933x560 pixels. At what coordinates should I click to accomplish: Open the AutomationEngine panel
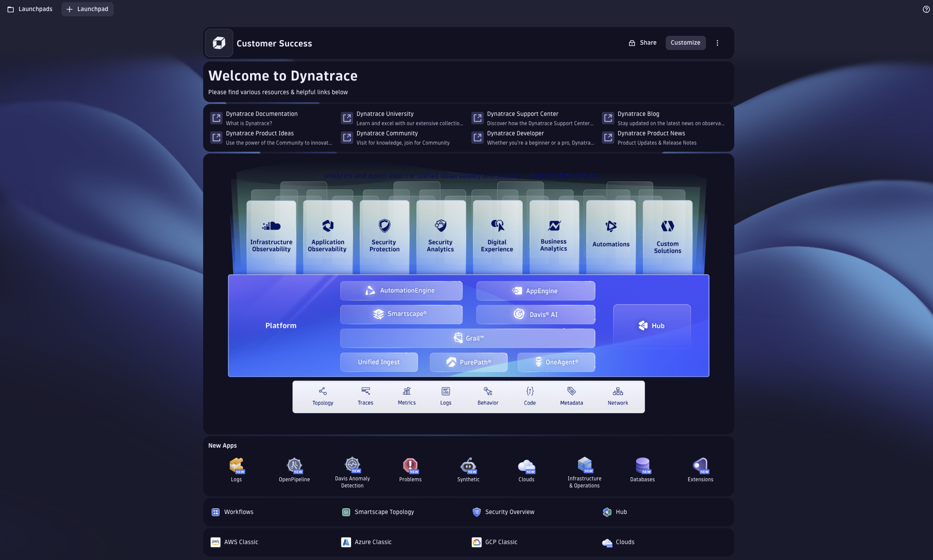(401, 290)
